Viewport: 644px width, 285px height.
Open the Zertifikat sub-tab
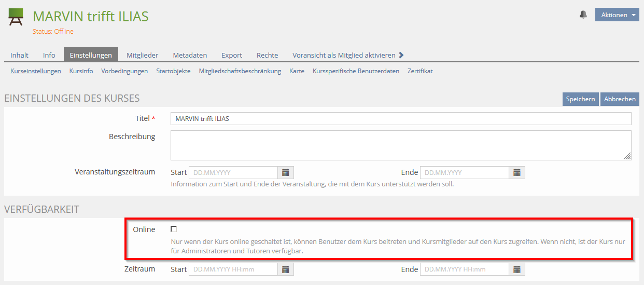(420, 71)
